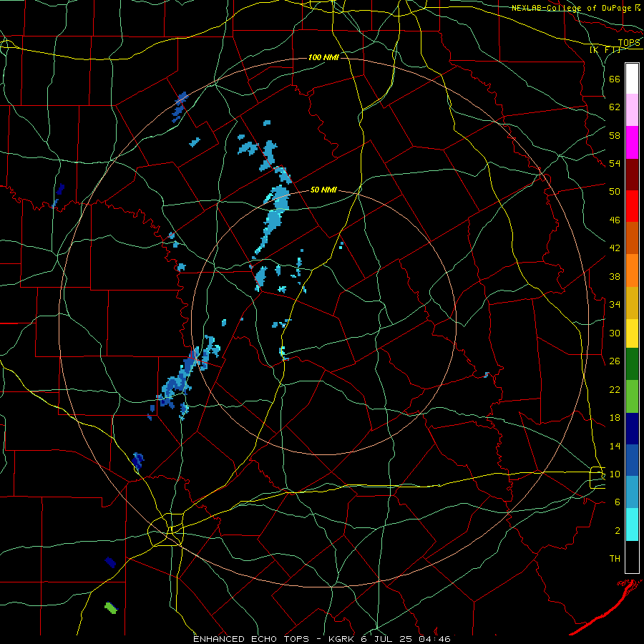
Task: Click the 'ENHANCED ECHO TOPS' caption text
Action: pos(251,639)
